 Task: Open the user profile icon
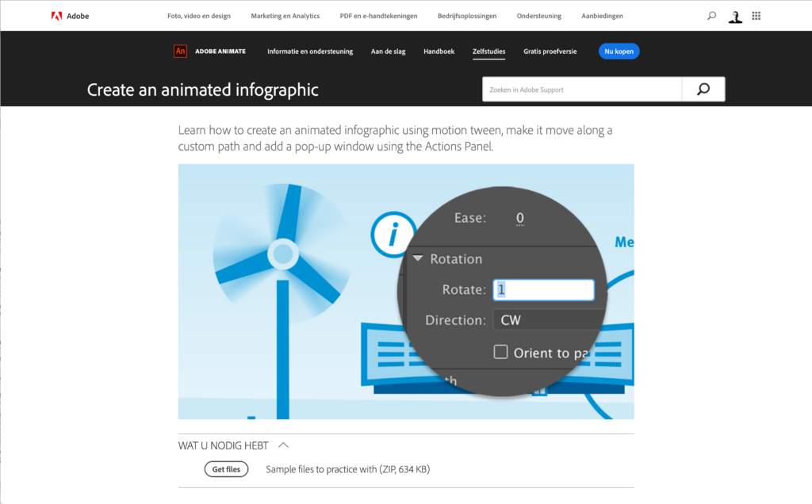[x=735, y=17]
